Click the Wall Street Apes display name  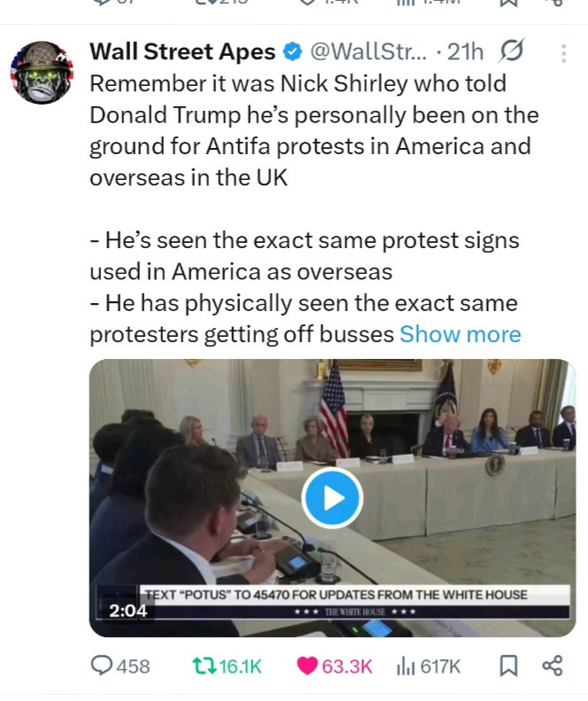(182, 53)
